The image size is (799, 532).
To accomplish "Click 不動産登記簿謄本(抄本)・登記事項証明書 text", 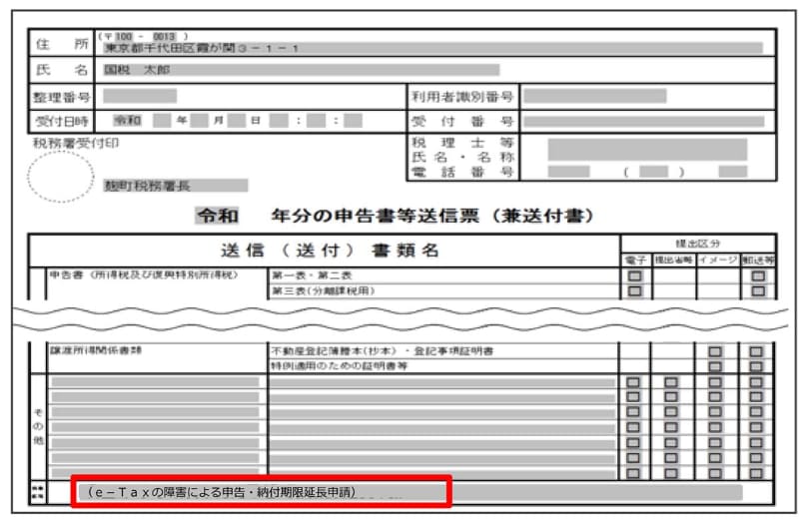I will (383, 351).
